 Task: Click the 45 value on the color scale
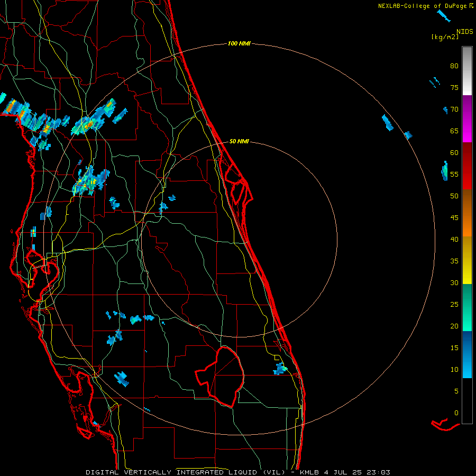coord(454,218)
